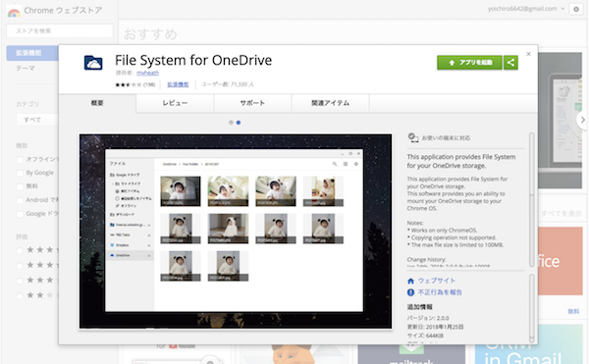Image resolution: width=589 pixels, height=364 pixels.
Task: Toggle the オフライン filter checkbox
Action: (x=20, y=160)
